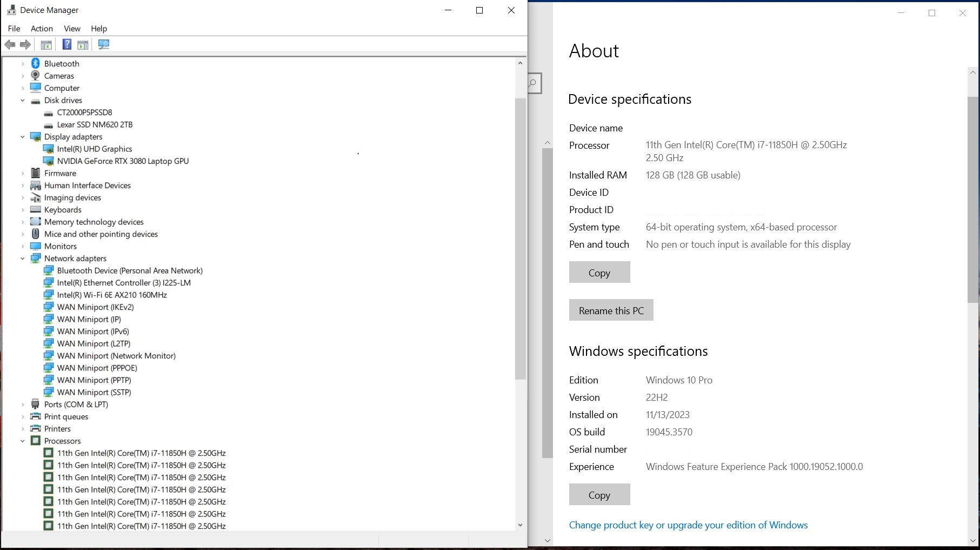The width and height of the screenshot is (980, 550).
Task: Click the Intel Wi-Fi 6E AX210 adapter icon
Action: (x=49, y=295)
